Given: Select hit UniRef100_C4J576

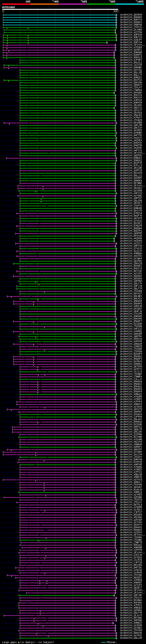Looking at the screenshot, I should (131, 560).
